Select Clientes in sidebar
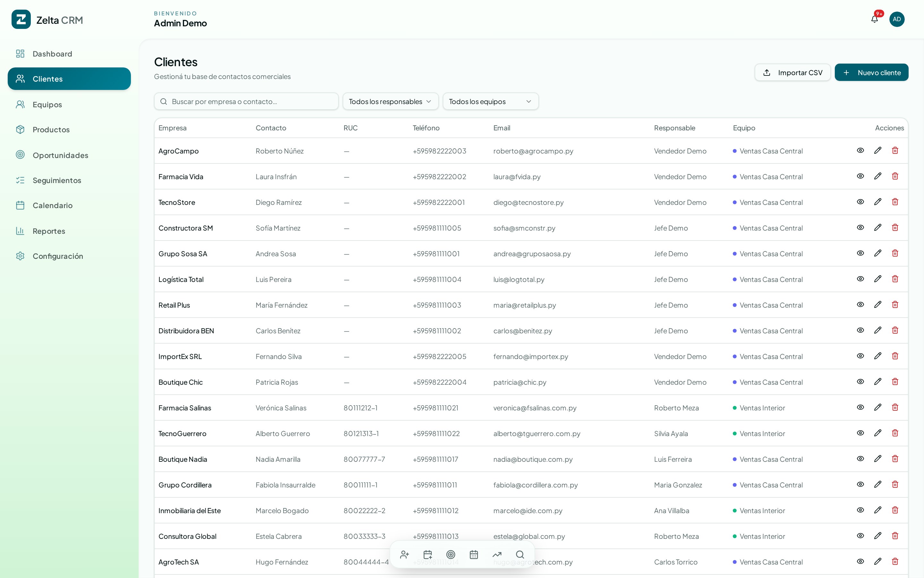Viewport: 924px width, 578px height. tap(69, 79)
